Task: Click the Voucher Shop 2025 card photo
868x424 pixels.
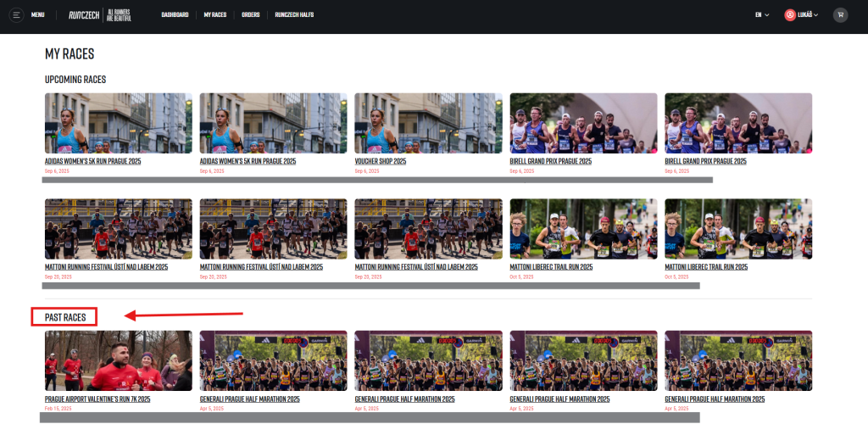Action: (x=428, y=123)
